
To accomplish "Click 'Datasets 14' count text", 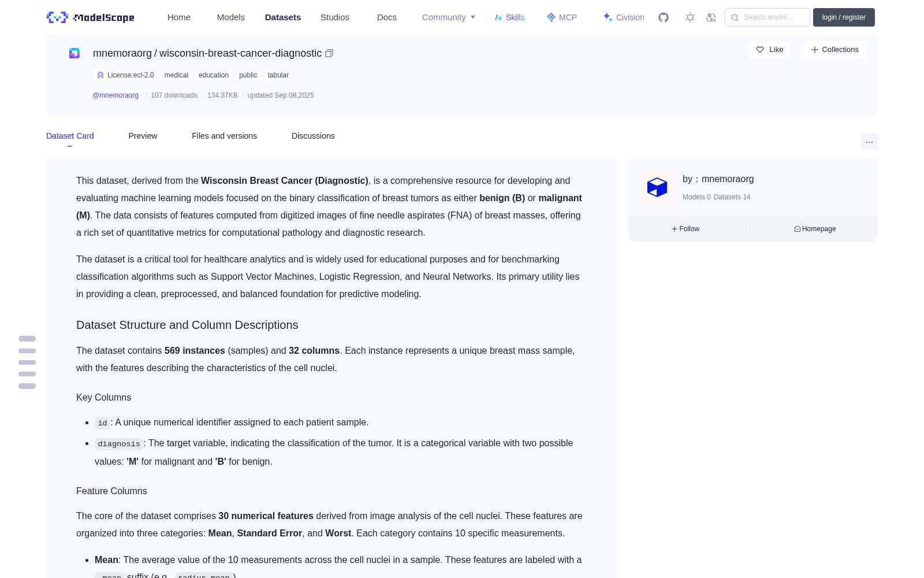I will [732, 197].
